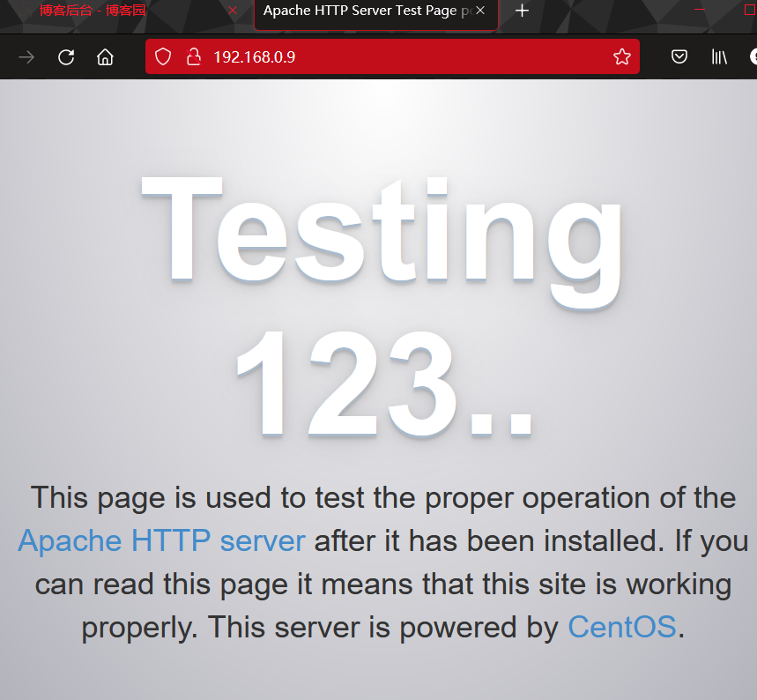Reload the current page
757x700 pixels.
(66, 57)
